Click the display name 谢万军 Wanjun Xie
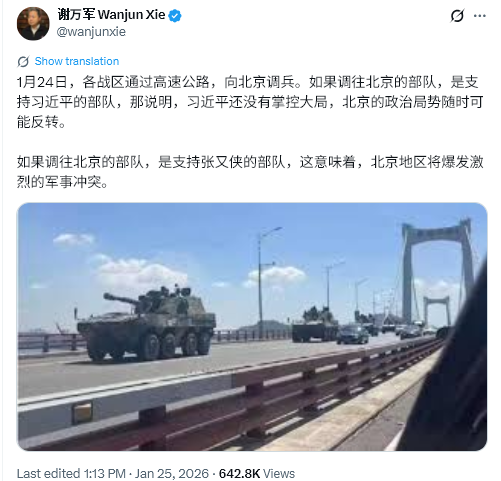Viewport: 501px width, 481px height. (111, 15)
